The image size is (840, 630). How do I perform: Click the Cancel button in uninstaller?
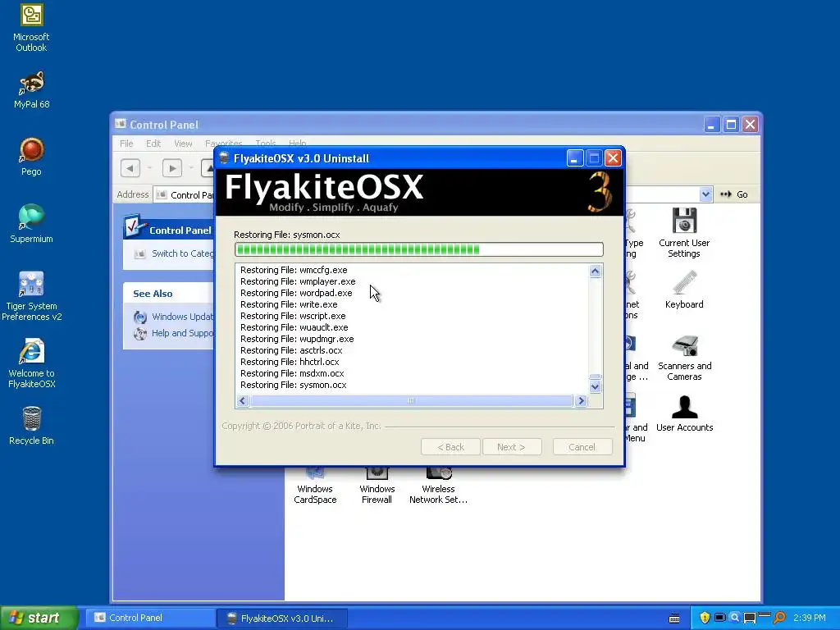tap(582, 447)
